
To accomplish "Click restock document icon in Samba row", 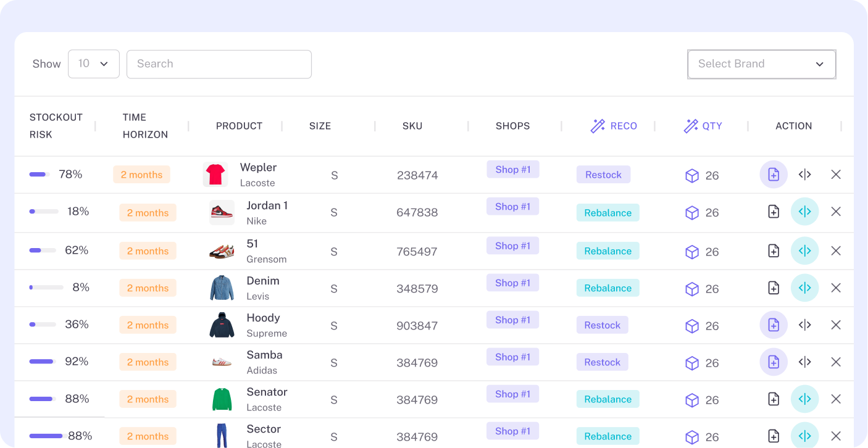I will coord(773,362).
